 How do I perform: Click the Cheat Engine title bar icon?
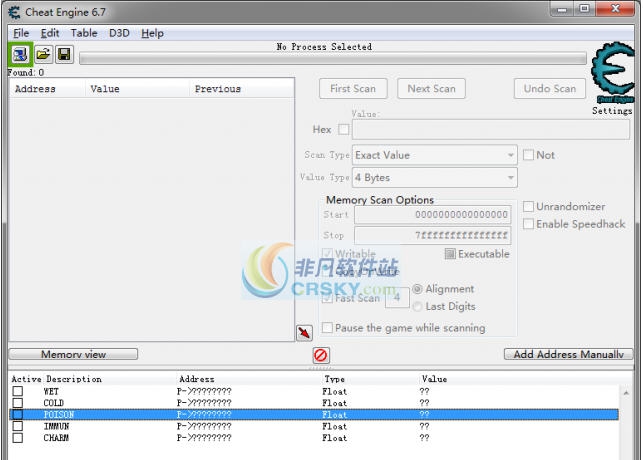point(14,12)
